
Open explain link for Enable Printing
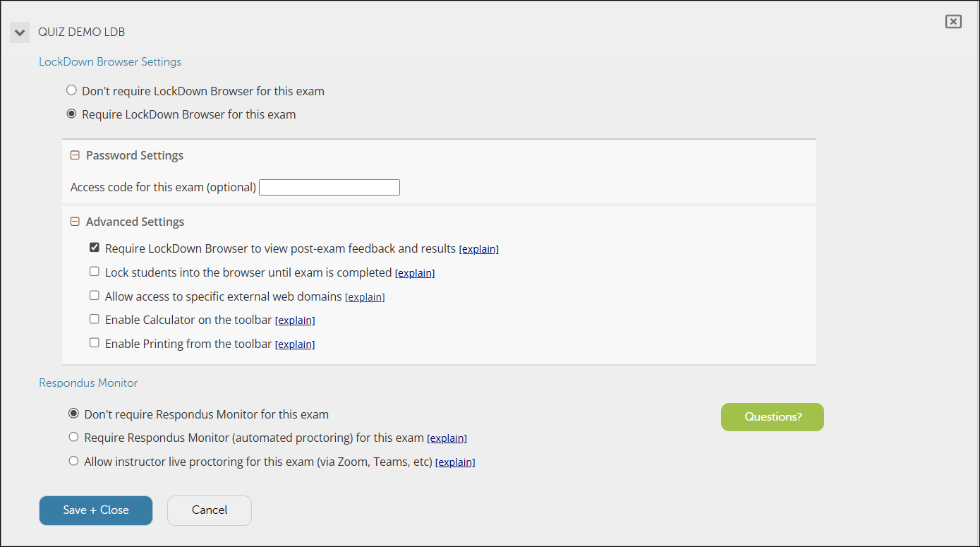point(295,344)
